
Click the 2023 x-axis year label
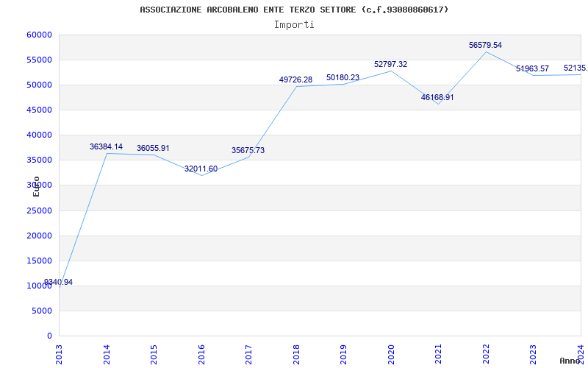534,354
